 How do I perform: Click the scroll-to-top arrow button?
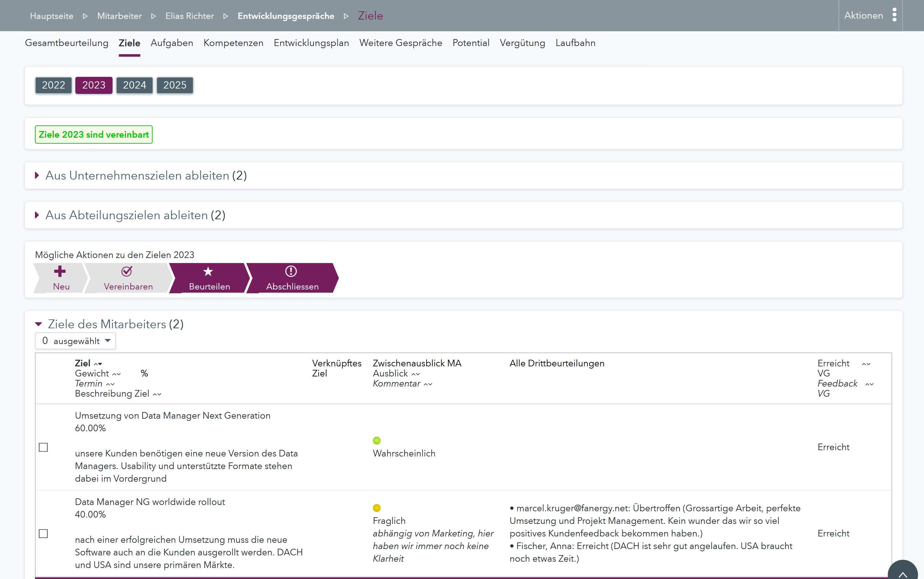pos(903,573)
